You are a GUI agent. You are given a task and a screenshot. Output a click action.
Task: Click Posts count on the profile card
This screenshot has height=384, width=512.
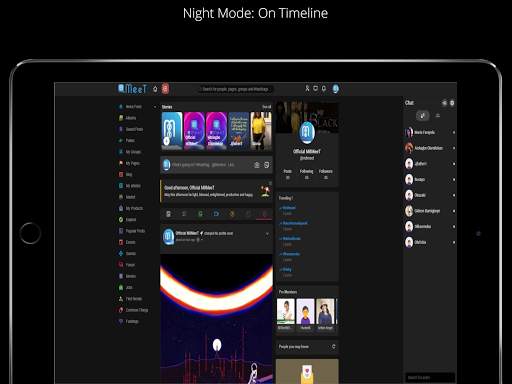[288, 174]
